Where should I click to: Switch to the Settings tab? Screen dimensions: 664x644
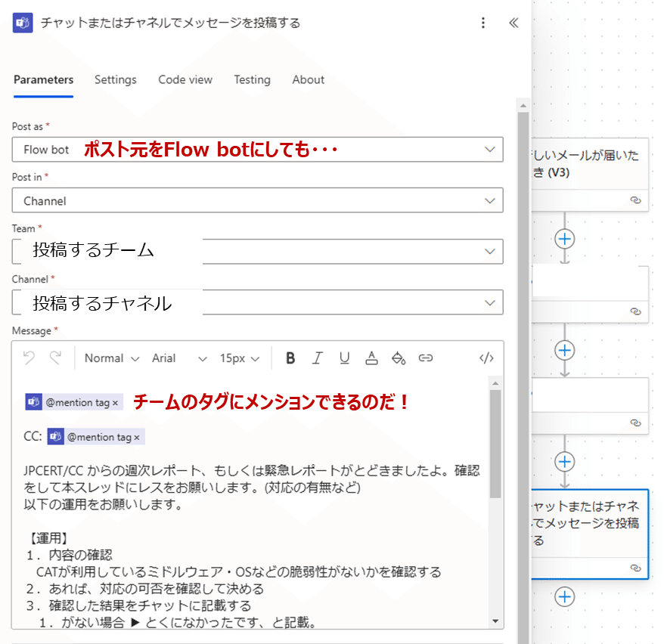(x=115, y=80)
